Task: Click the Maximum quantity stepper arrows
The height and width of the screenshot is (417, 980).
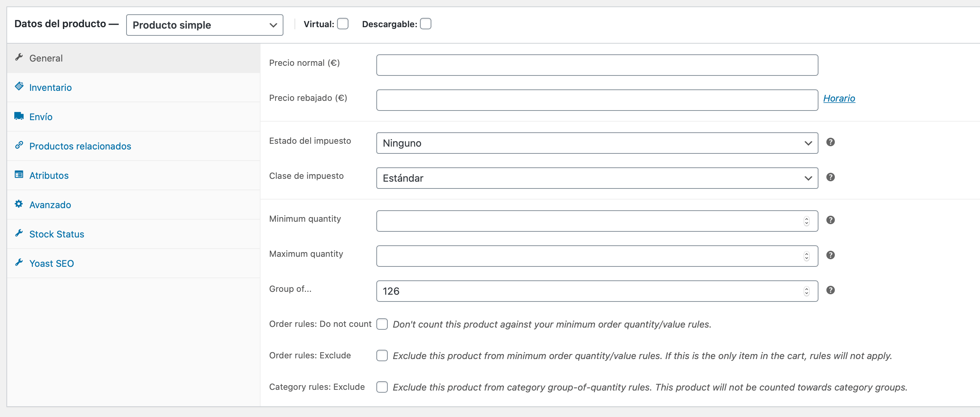Action: pos(806,256)
